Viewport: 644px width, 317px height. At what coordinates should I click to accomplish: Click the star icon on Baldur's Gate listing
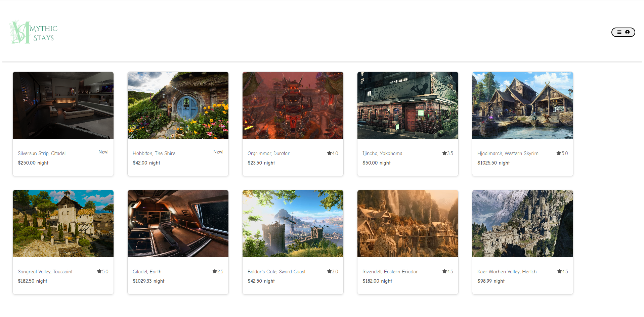(x=329, y=271)
